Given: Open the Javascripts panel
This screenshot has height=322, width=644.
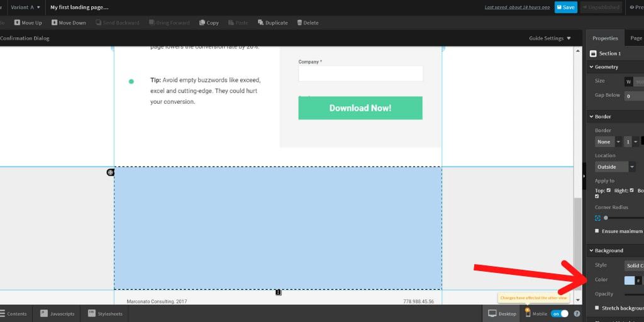Looking at the screenshot, I should pos(57,314).
